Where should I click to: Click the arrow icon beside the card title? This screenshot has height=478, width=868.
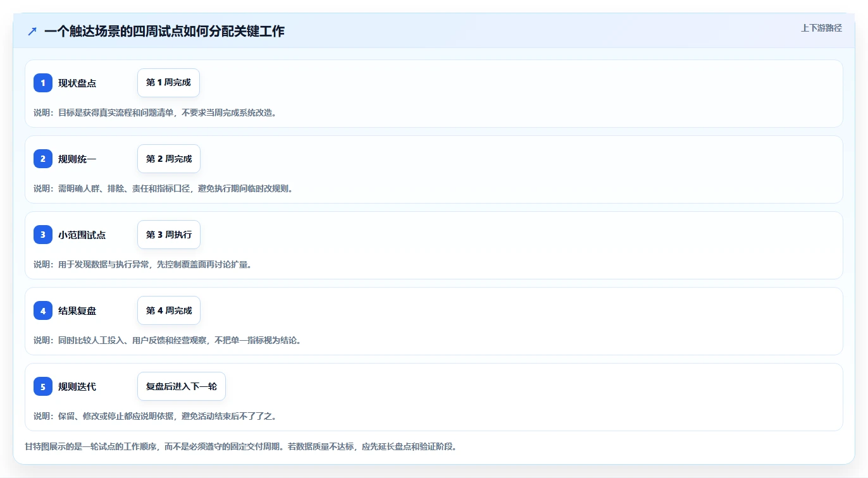coord(32,31)
